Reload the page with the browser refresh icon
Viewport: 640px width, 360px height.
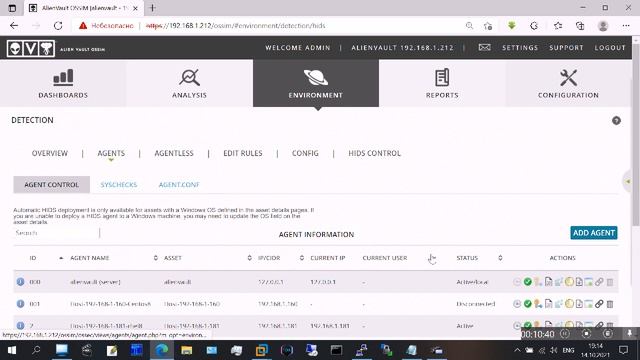(58, 26)
